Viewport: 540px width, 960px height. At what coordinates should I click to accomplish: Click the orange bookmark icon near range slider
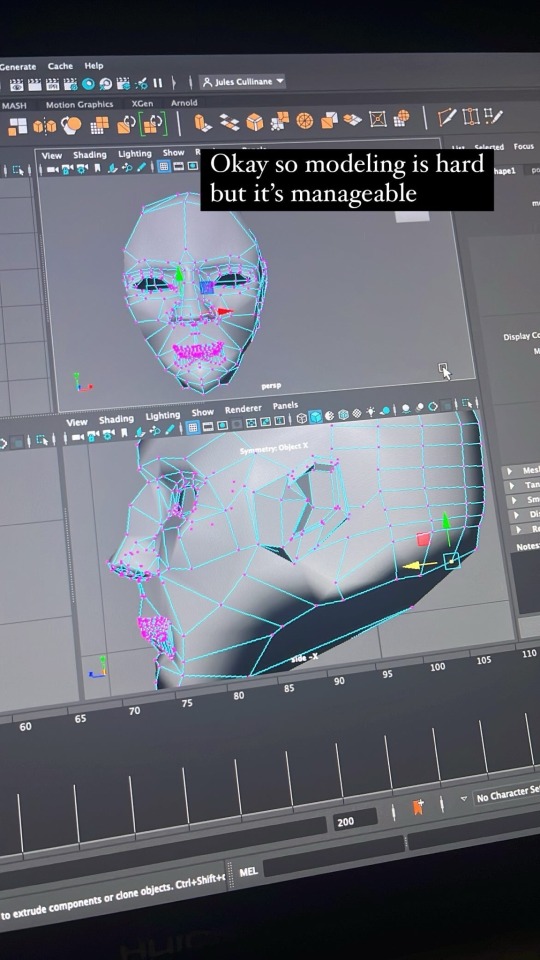coord(418,807)
